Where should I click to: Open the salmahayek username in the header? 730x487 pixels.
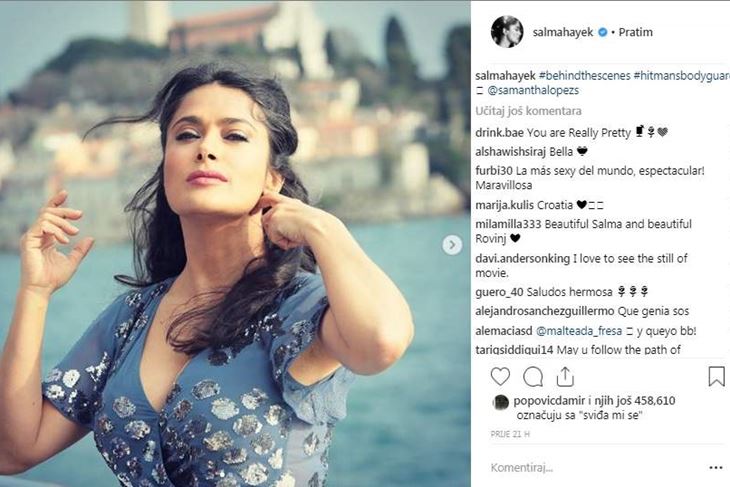[x=563, y=32]
